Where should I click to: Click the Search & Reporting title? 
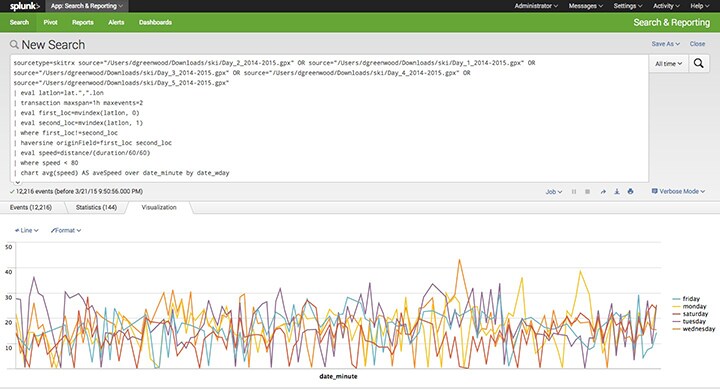pos(671,23)
